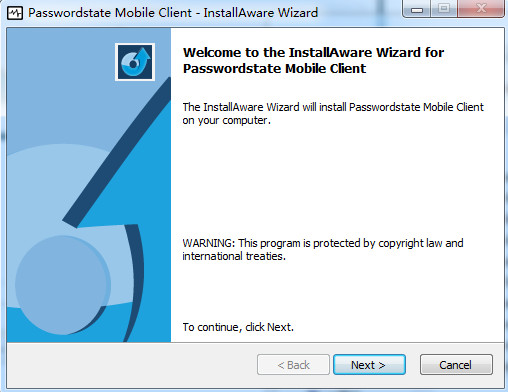Click the InstallAware disc-and-arrow logo icon
The width and height of the screenshot is (508, 392).
click(135, 62)
